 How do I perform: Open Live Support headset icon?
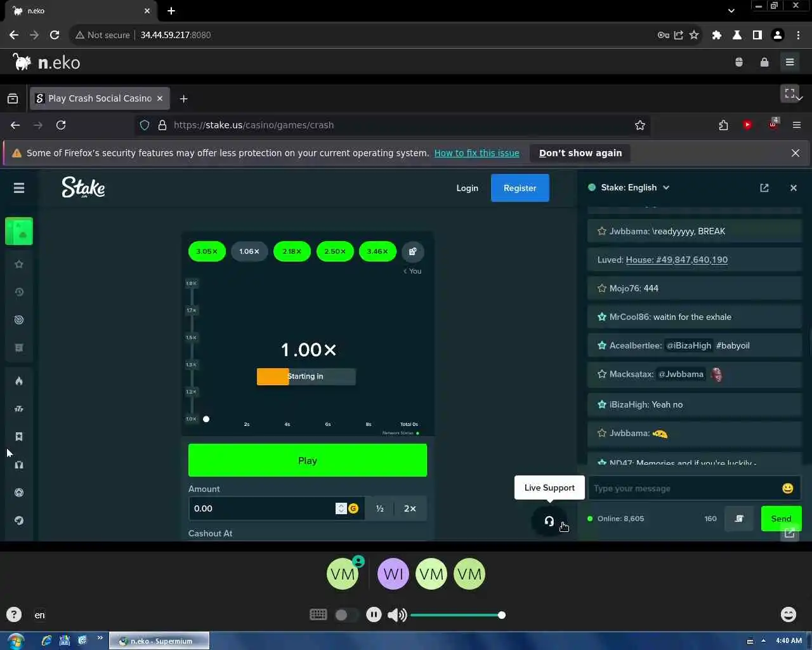tap(549, 521)
